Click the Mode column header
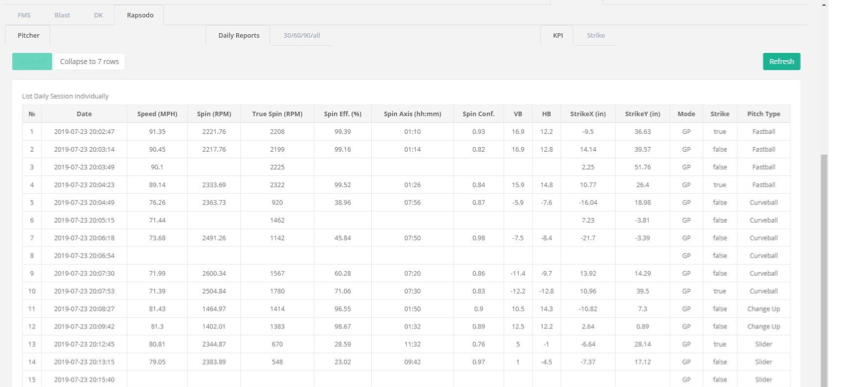Viewport: 858px width, 387px height. click(686, 114)
